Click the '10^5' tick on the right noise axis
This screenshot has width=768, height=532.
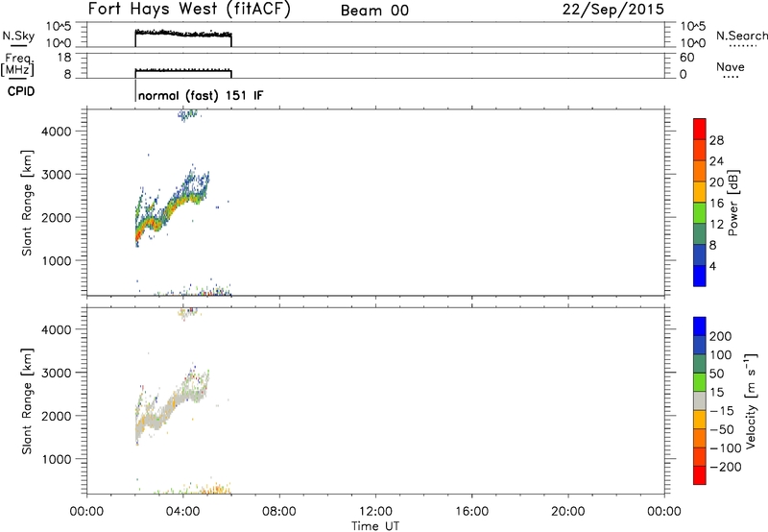click(x=693, y=27)
